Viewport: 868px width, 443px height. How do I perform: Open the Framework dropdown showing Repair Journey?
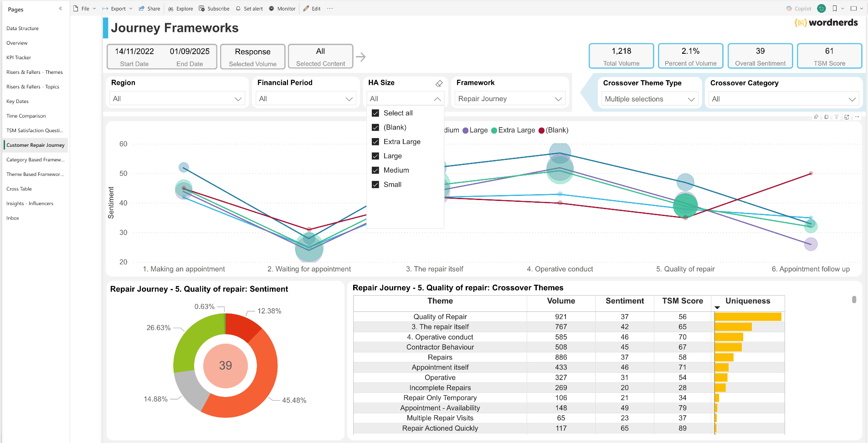(x=510, y=99)
